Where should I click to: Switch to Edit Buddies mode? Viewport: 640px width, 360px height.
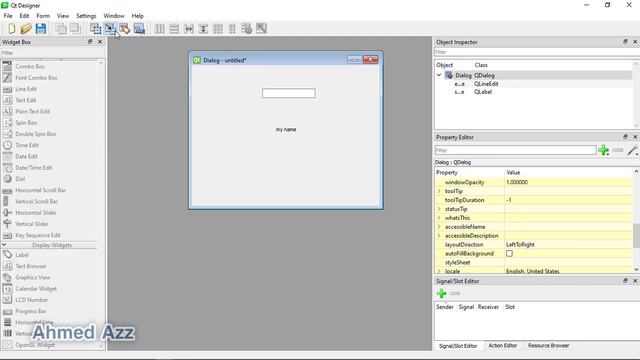click(124, 29)
